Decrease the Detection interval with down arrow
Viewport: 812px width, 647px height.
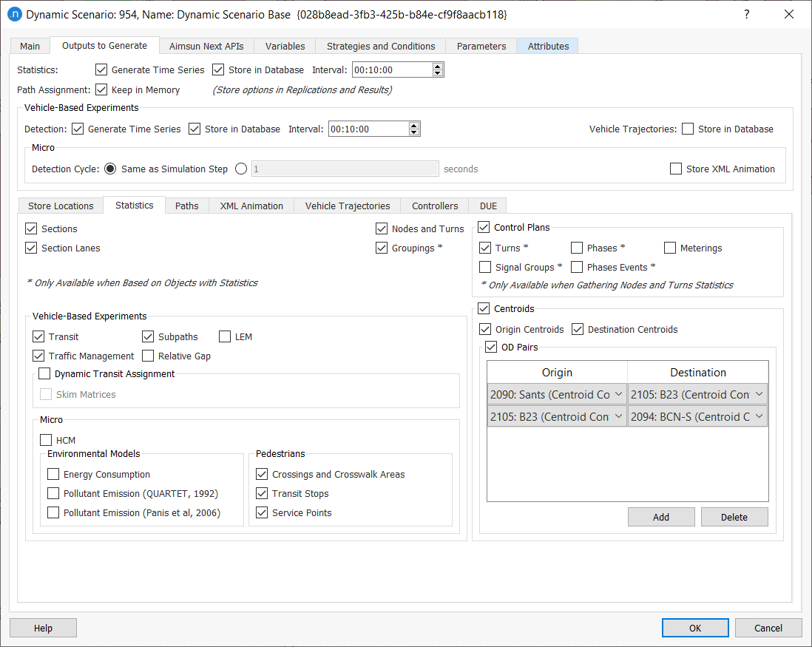(414, 132)
